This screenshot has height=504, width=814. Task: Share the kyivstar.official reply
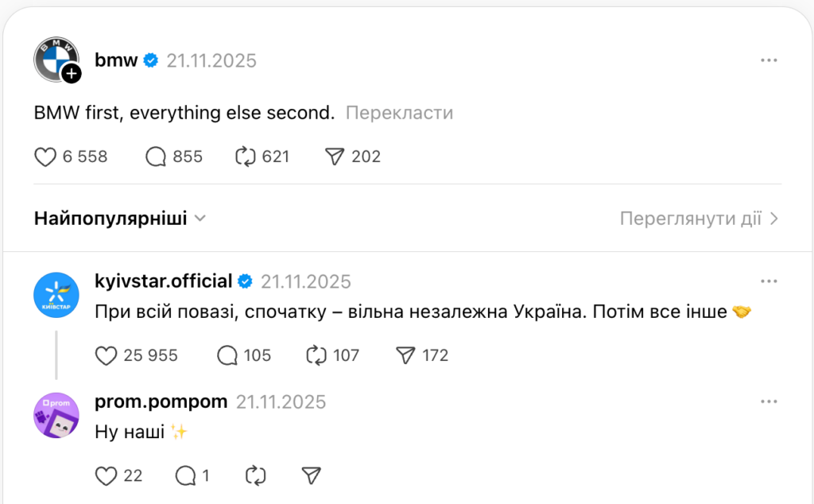coord(405,355)
